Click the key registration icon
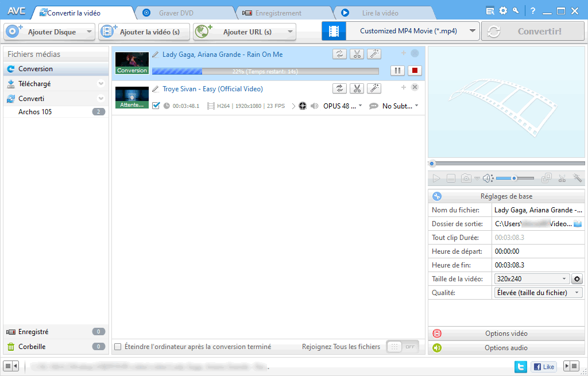The width and height of the screenshot is (588, 376). tap(516, 11)
